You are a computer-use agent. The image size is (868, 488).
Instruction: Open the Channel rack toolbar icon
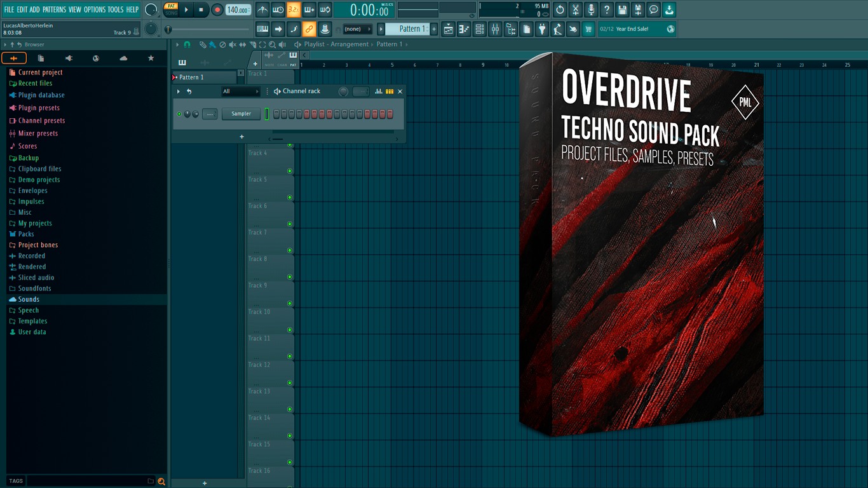click(480, 29)
